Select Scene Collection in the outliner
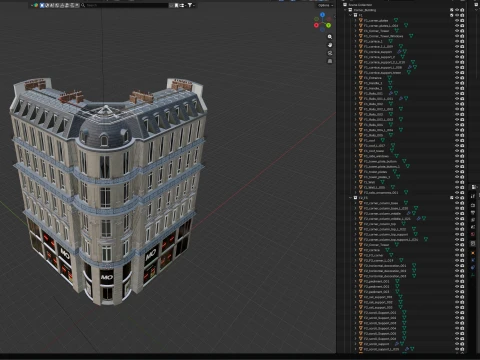This screenshot has width=480, height=360. point(360,5)
